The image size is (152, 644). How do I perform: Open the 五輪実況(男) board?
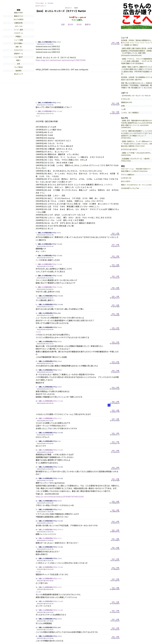(x=18, y=23)
